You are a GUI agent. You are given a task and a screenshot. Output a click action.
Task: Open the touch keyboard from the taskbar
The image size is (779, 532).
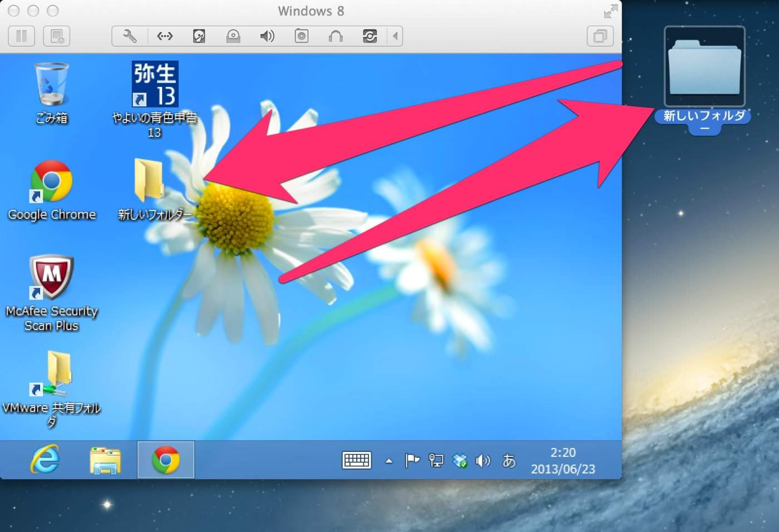point(357,460)
